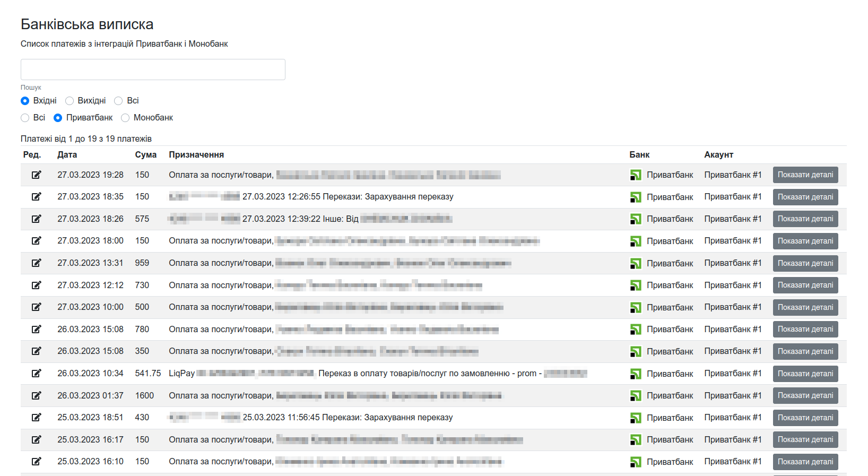
Task: Open edit icon for the 575 payment
Action: coord(36,219)
